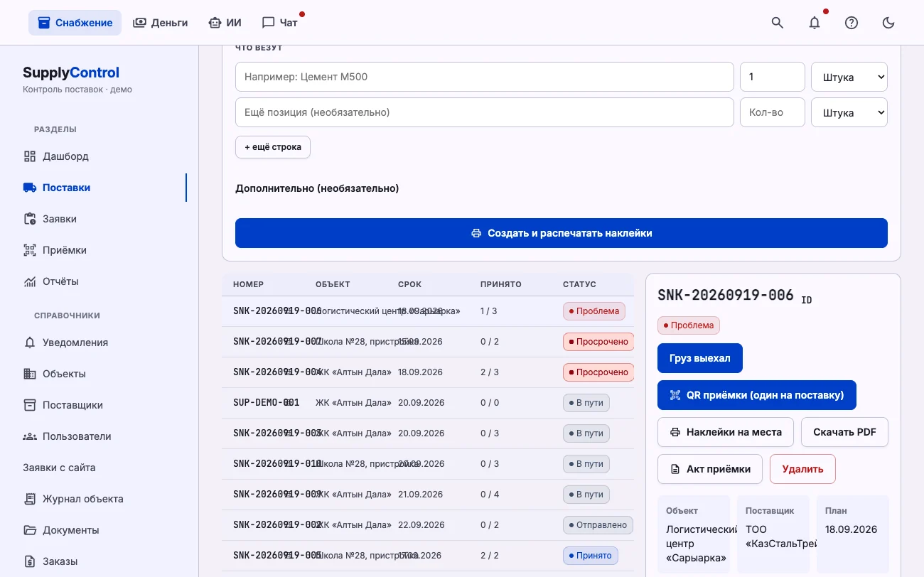924x577 pixels.
Task: Click the help question mark icon
Action: point(852,23)
